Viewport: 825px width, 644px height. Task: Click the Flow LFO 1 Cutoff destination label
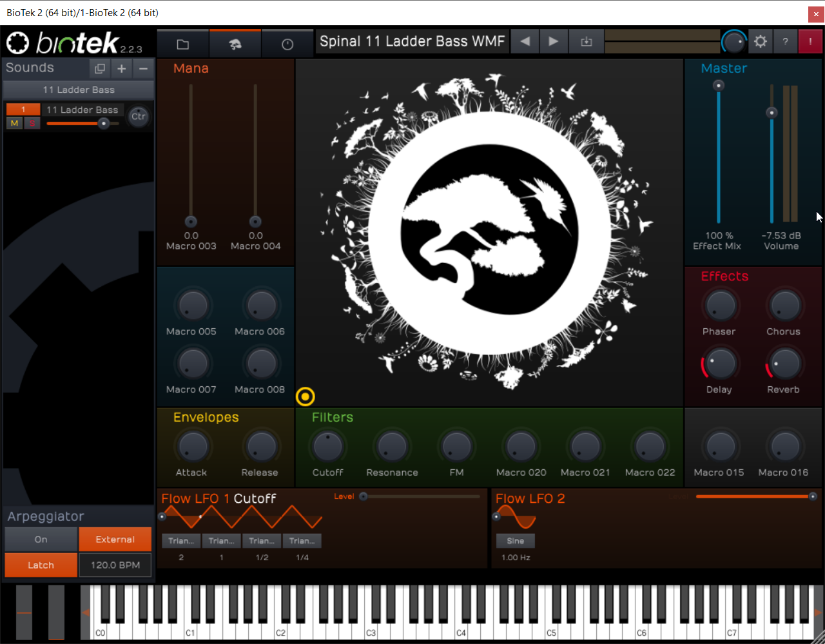click(x=255, y=498)
